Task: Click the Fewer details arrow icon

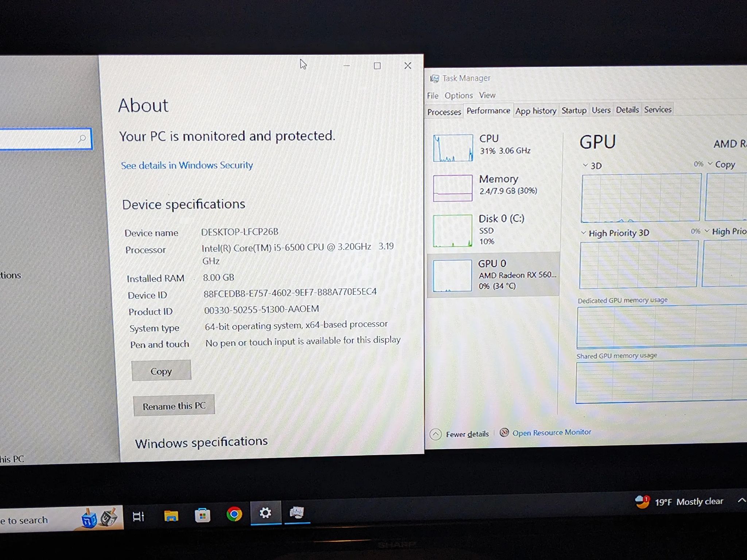Action: pos(436,434)
